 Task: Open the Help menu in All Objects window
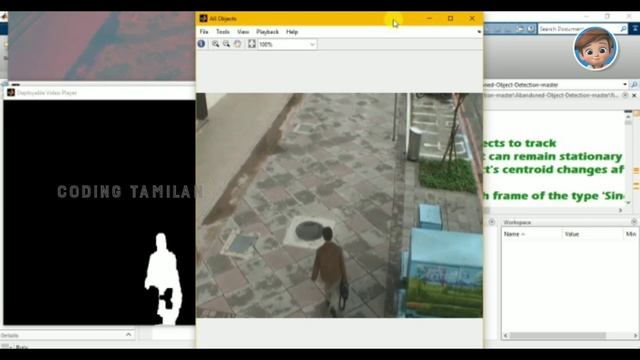(x=292, y=32)
